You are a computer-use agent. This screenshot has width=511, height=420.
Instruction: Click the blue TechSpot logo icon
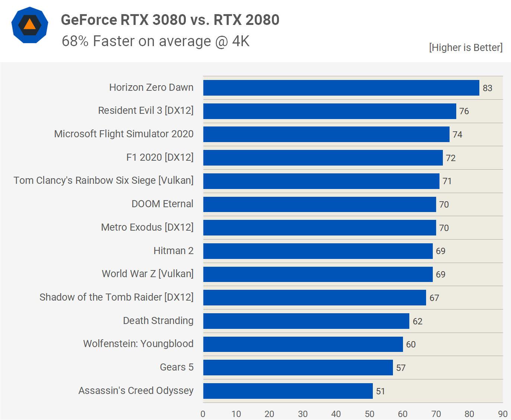[x=30, y=25]
